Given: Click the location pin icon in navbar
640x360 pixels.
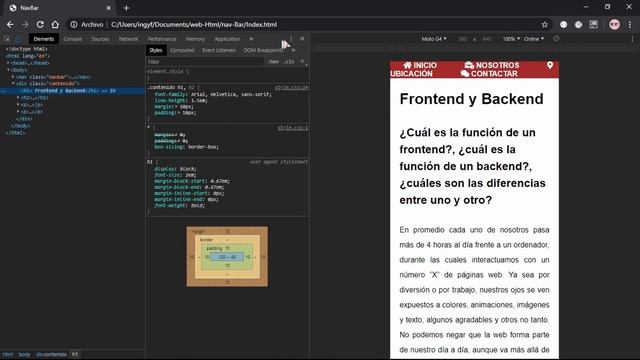Looking at the screenshot, I should (x=550, y=65).
